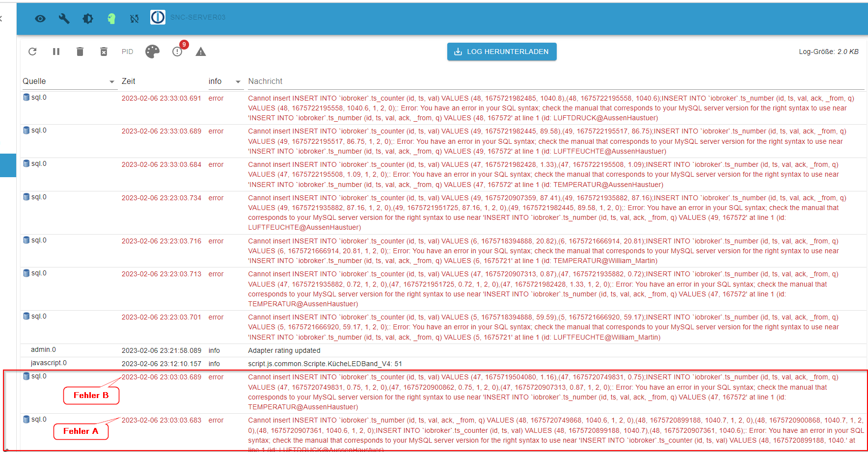Click the Nachricht column header

[x=265, y=81]
